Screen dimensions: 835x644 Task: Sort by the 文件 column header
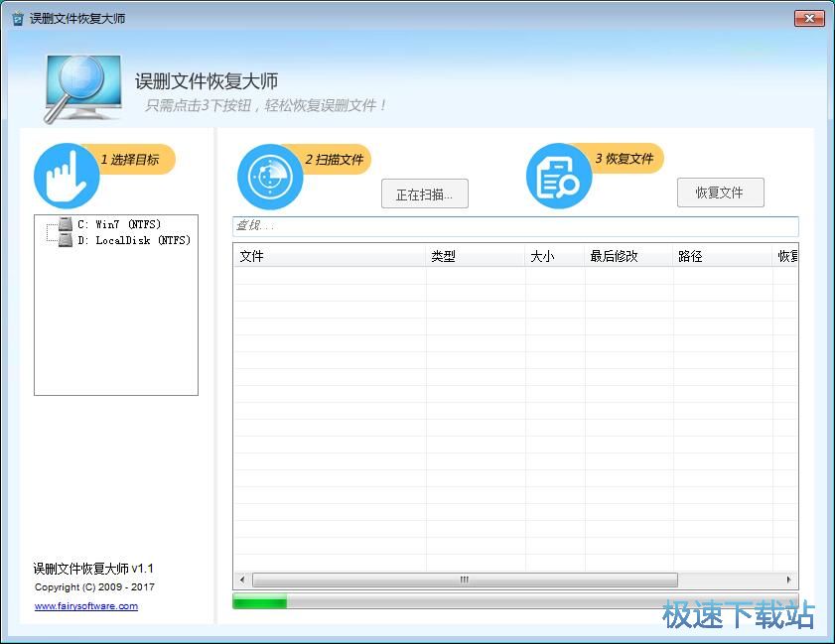330,256
